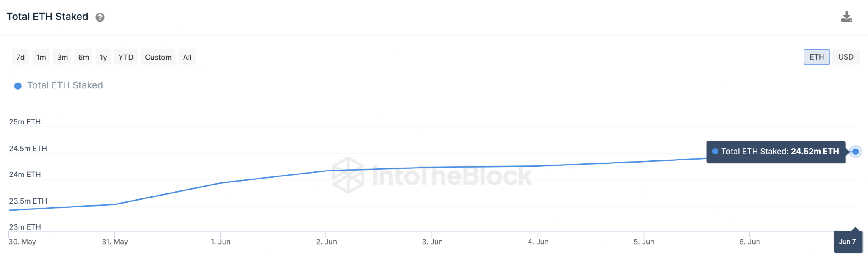Choose the 6m range button
The image size is (868, 259).
pos(83,57)
